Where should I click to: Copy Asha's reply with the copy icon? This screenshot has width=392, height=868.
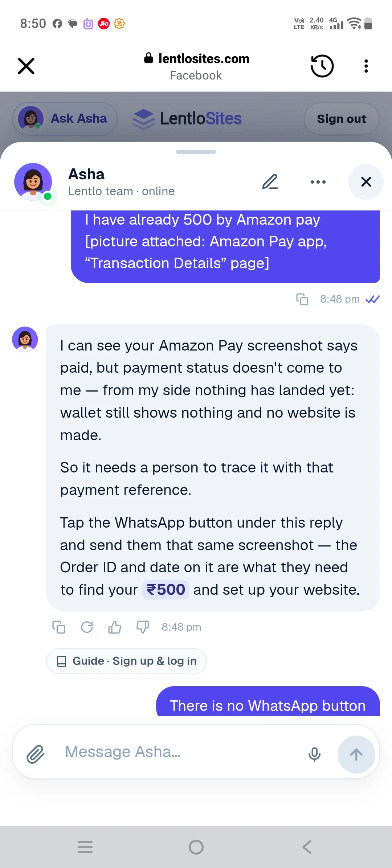point(59,627)
